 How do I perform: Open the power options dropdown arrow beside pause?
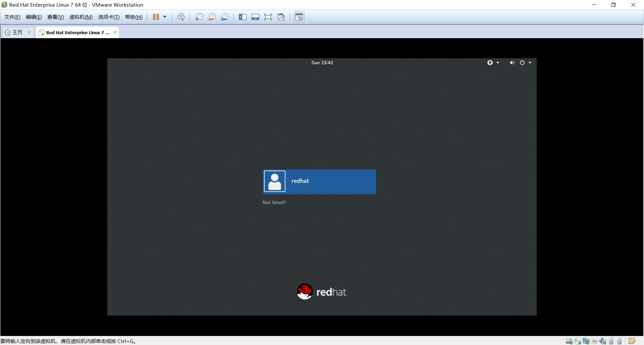(x=165, y=17)
